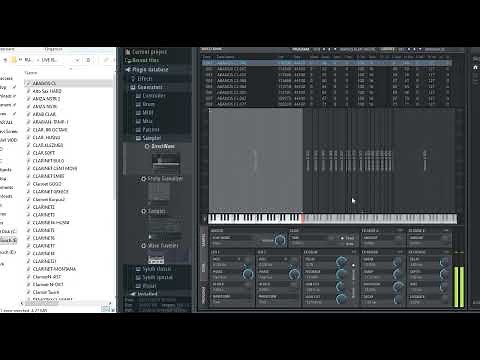
Task: Select the ARAB CLAR file
Action: (x=44, y=114)
